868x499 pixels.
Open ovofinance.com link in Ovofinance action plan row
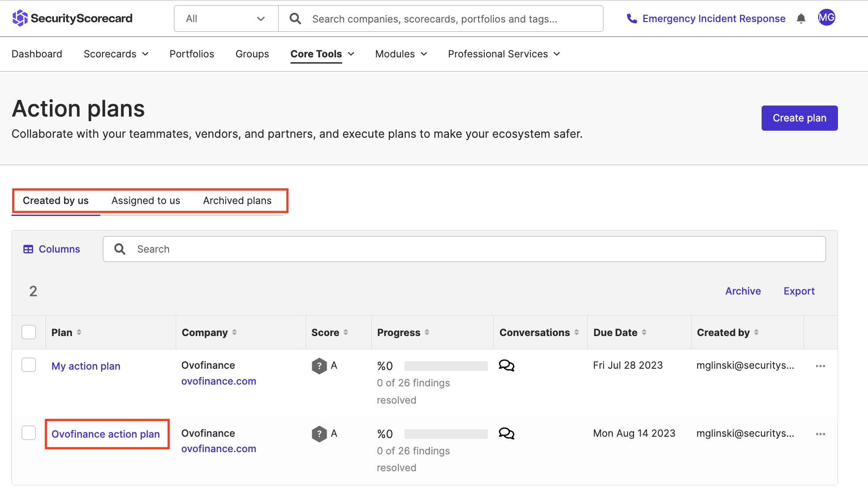[219, 449]
